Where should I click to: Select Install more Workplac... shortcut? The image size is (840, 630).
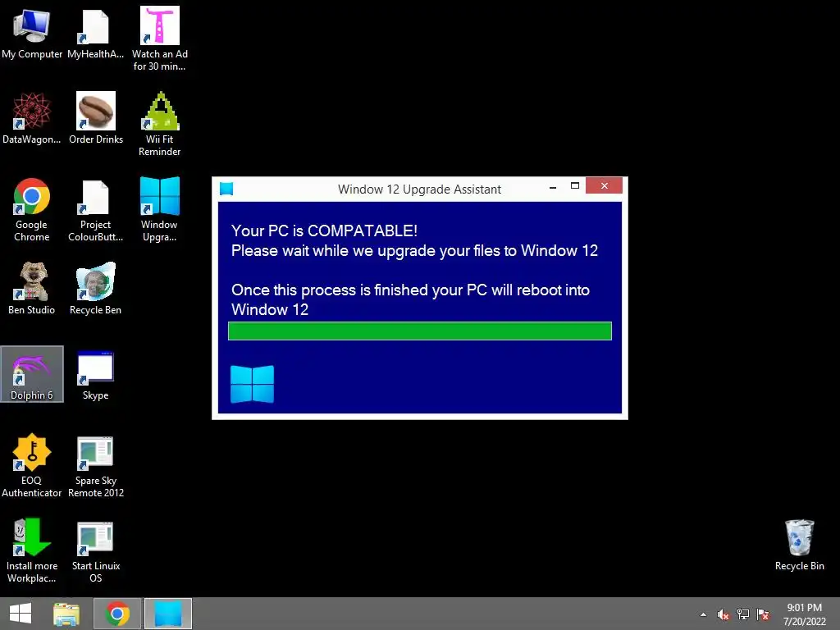coord(32,550)
